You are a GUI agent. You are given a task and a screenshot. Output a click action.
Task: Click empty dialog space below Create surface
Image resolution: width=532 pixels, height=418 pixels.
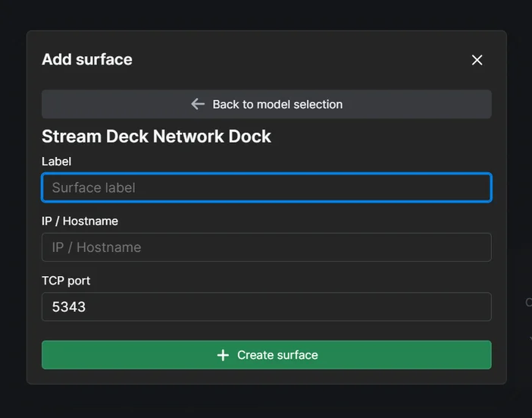pos(266,376)
